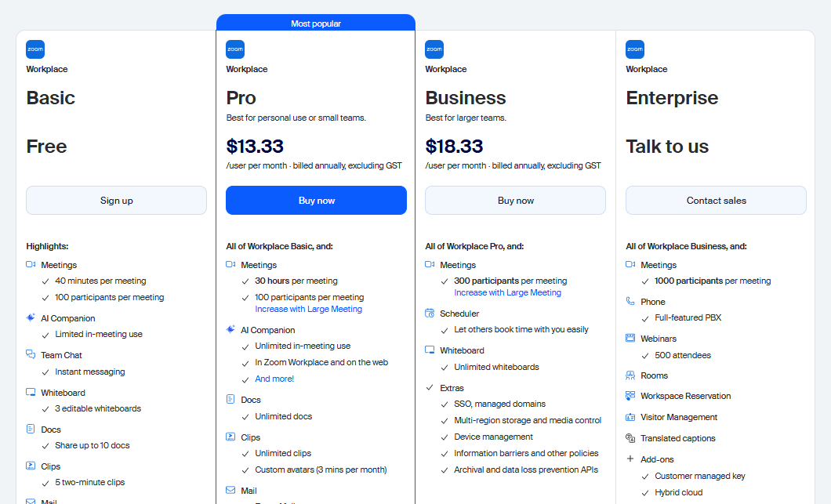Click Instant messaging under Team Chat
The width and height of the screenshot is (831, 504).
[90, 372]
